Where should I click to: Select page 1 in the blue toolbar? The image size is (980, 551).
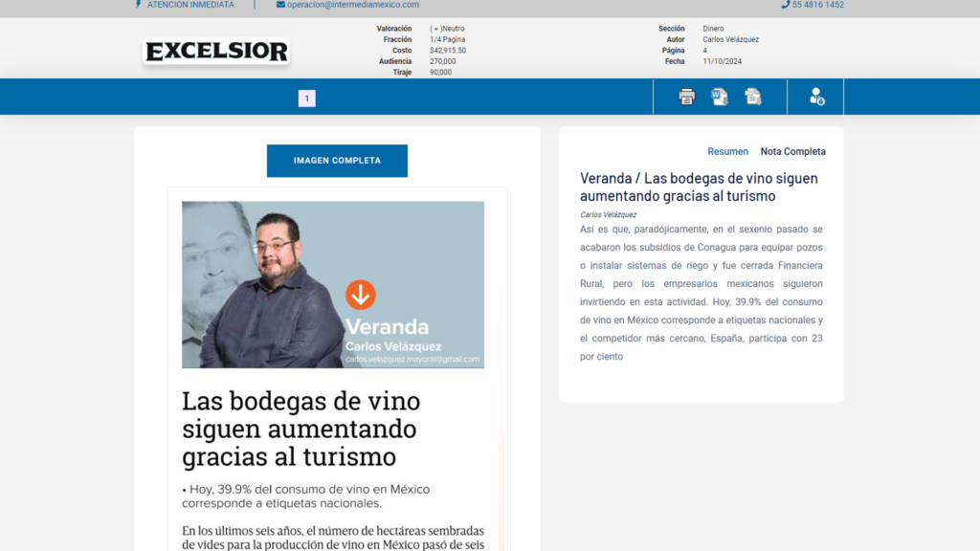point(306,99)
